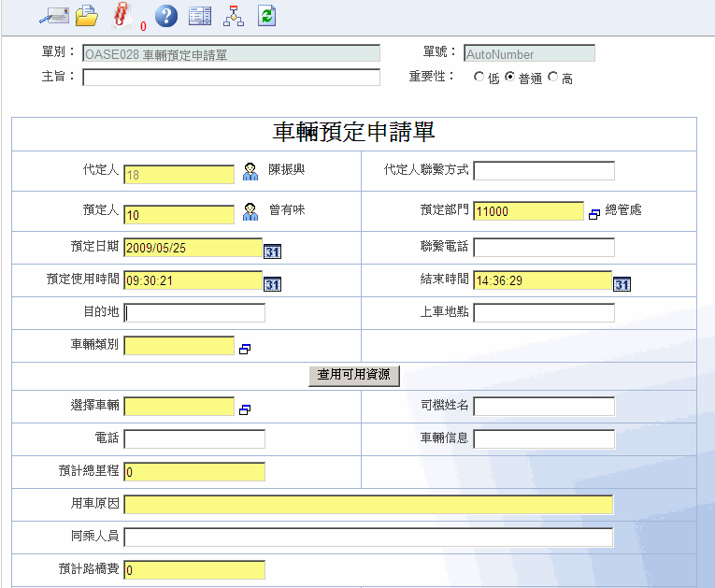Open the 車輛類別 selection popup
The height and width of the screenshot is (588, 715).
[245, 349]
